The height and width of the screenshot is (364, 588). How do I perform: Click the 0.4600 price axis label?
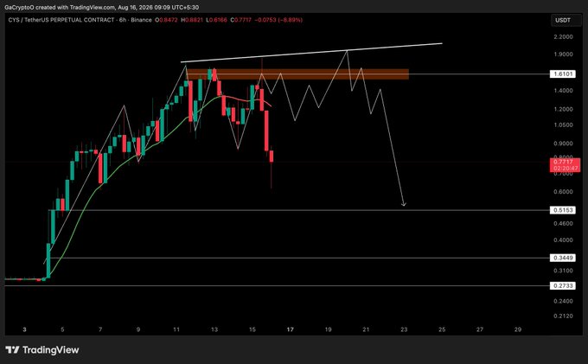(x=563, y=223)
